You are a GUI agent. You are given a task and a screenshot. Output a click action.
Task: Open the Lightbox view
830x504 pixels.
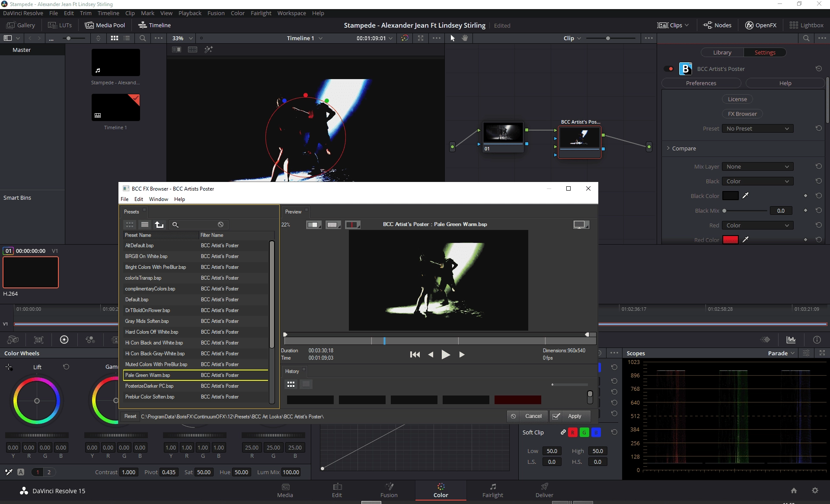[x=807, y=25]
